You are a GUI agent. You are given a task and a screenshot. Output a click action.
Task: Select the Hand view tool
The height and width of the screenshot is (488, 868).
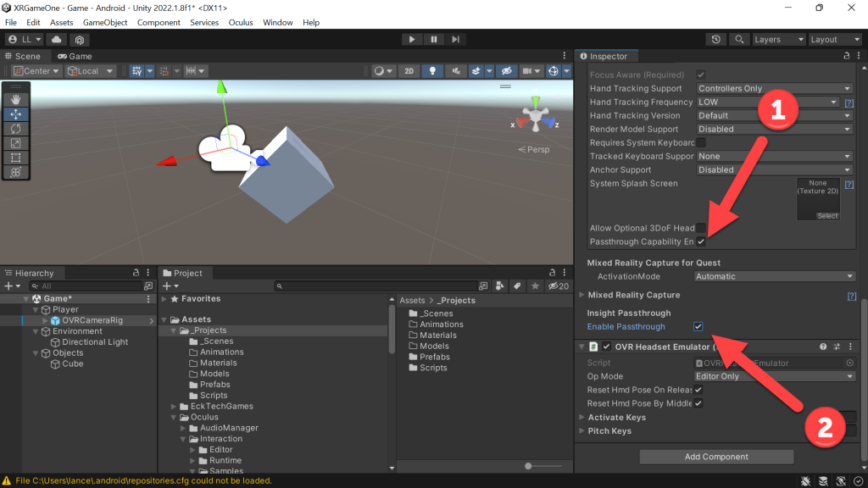click(15, 100)
